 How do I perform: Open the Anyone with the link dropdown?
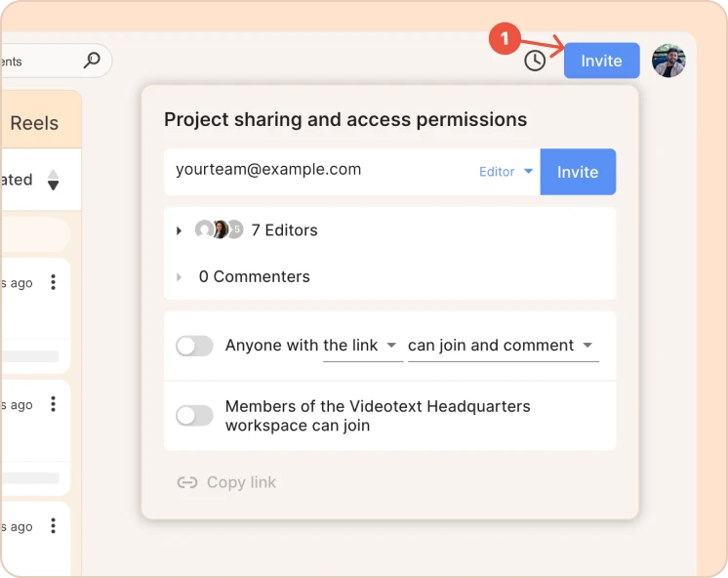click(362, 346)
